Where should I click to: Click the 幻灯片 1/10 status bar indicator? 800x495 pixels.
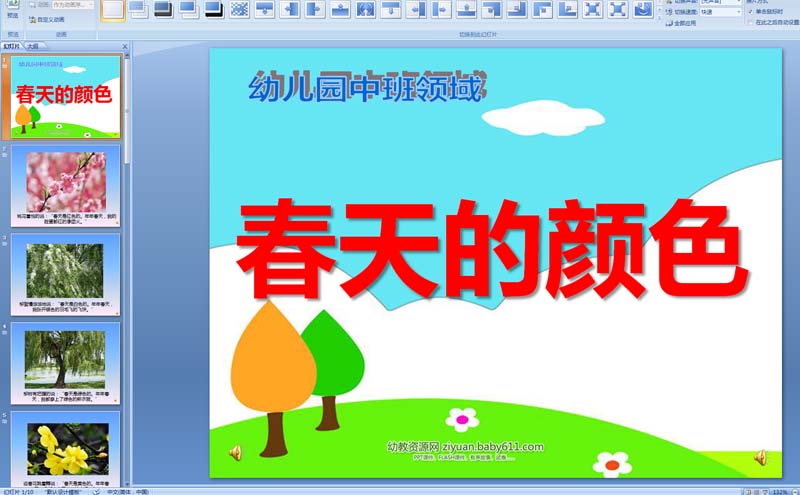point(18,492)
